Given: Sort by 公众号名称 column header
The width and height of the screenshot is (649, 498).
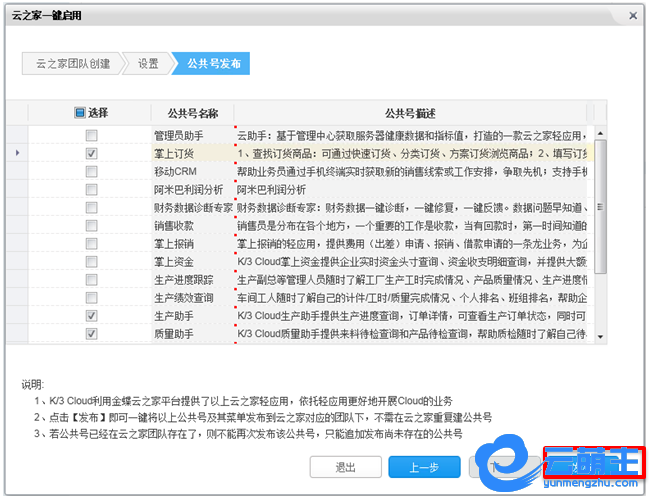Looking at the screenshot, I should [x=192, y=113].
